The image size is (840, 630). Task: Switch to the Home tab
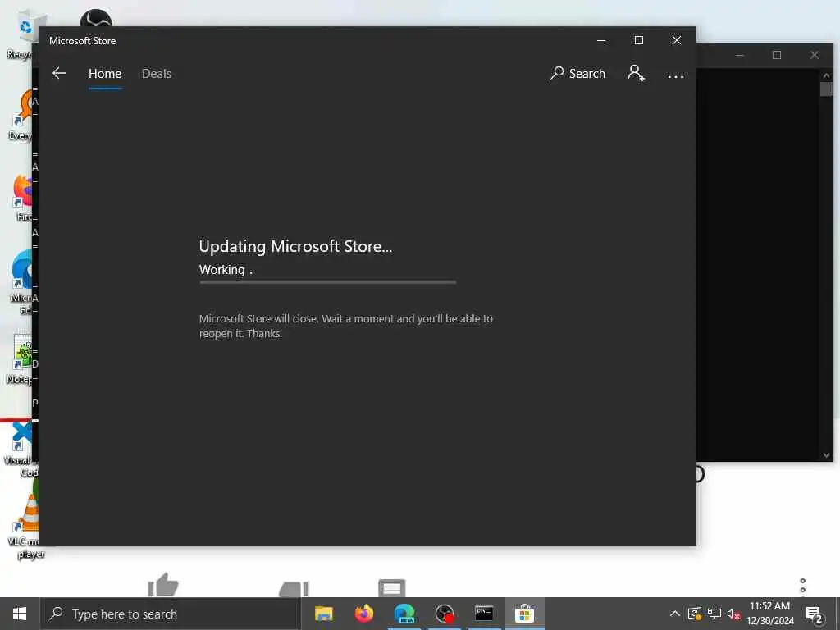click(x=105, y=73)
